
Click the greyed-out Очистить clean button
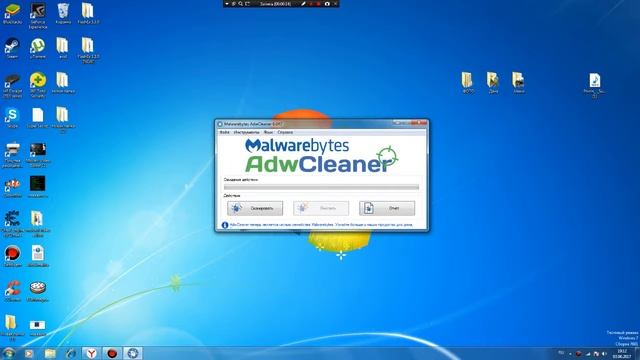pyautogui.click(x=321, y=208)
